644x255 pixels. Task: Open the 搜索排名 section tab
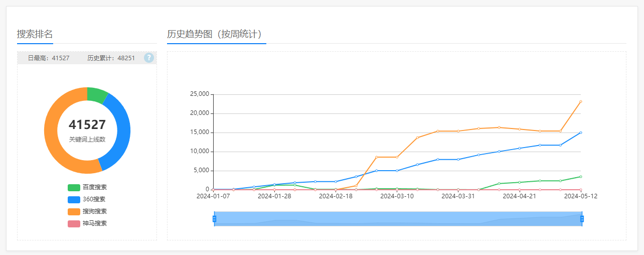(x=35, y=34)
